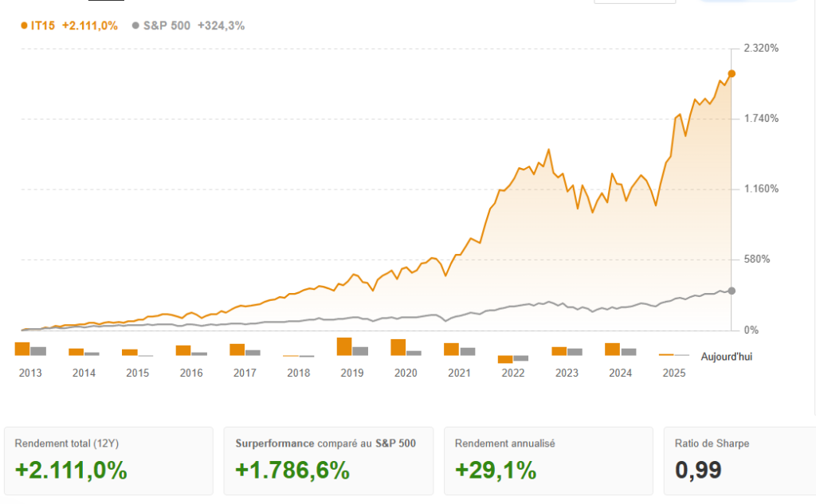Open the Surperformance comparé au S&P 500 card

(328, 461)
